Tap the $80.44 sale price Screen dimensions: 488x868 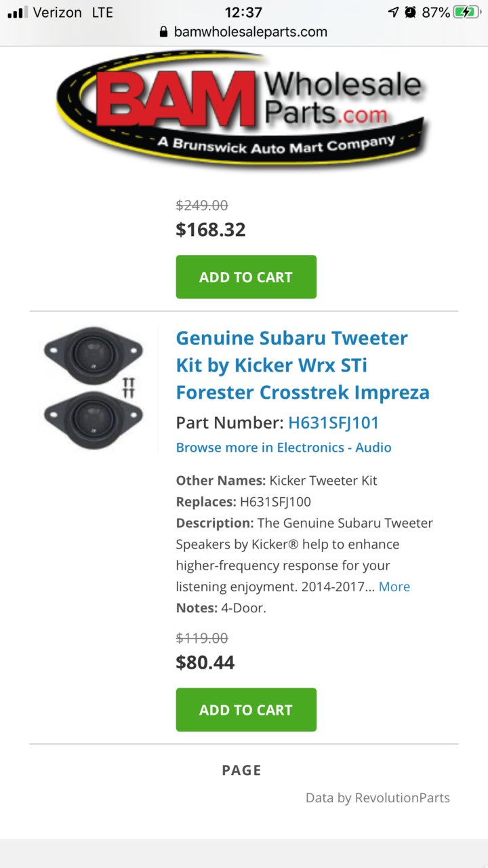205,663
